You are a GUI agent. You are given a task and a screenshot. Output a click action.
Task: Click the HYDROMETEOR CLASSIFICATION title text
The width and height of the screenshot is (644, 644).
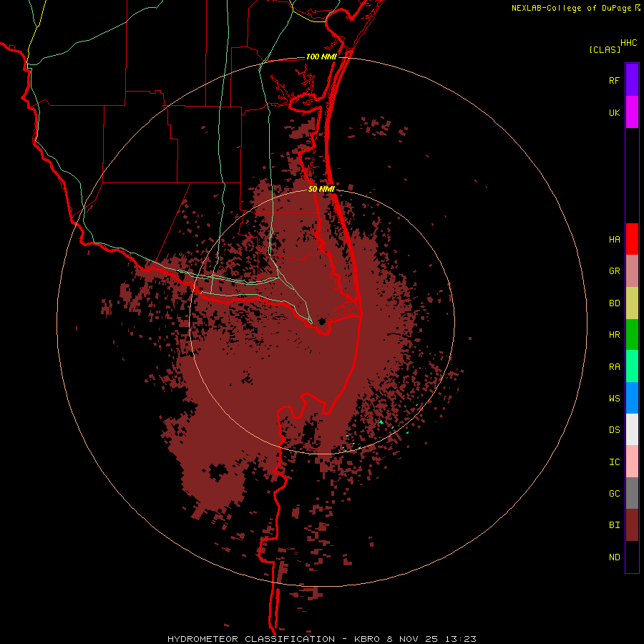tap(251, 639)
